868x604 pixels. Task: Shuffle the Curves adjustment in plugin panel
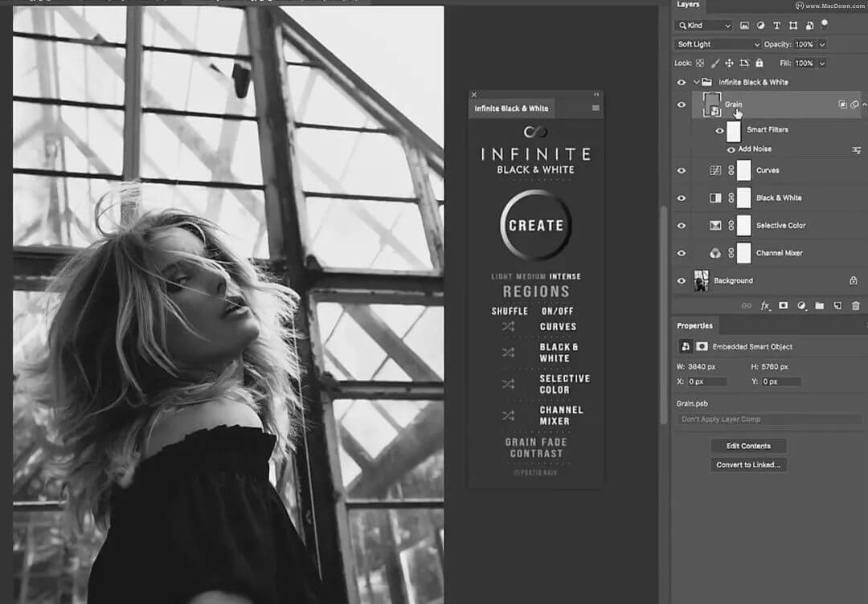pos(508,327)
